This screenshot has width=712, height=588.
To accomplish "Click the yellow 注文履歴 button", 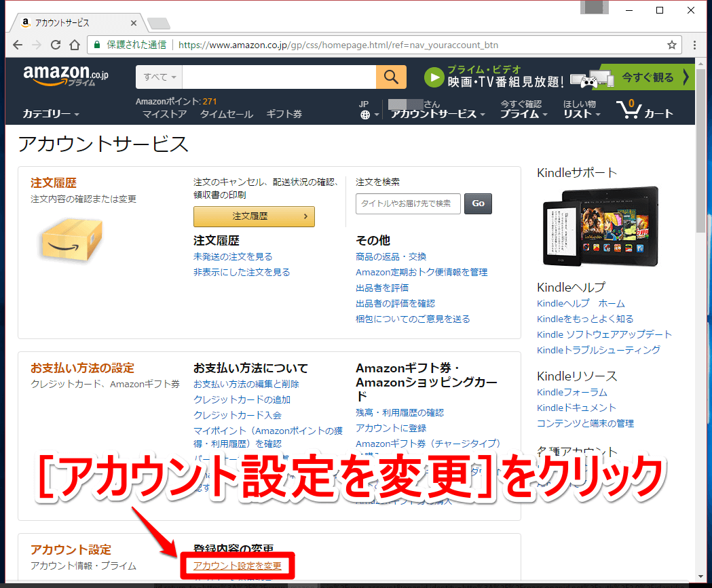I will tap(254, 216).
